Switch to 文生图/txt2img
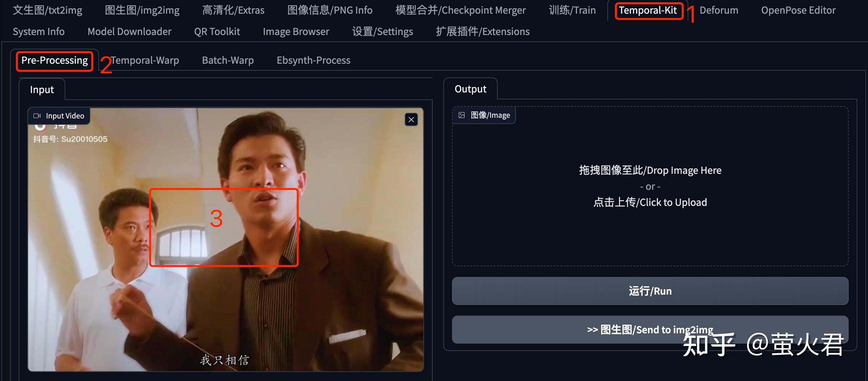Viewport: 868px width, 381px height. 47,10
